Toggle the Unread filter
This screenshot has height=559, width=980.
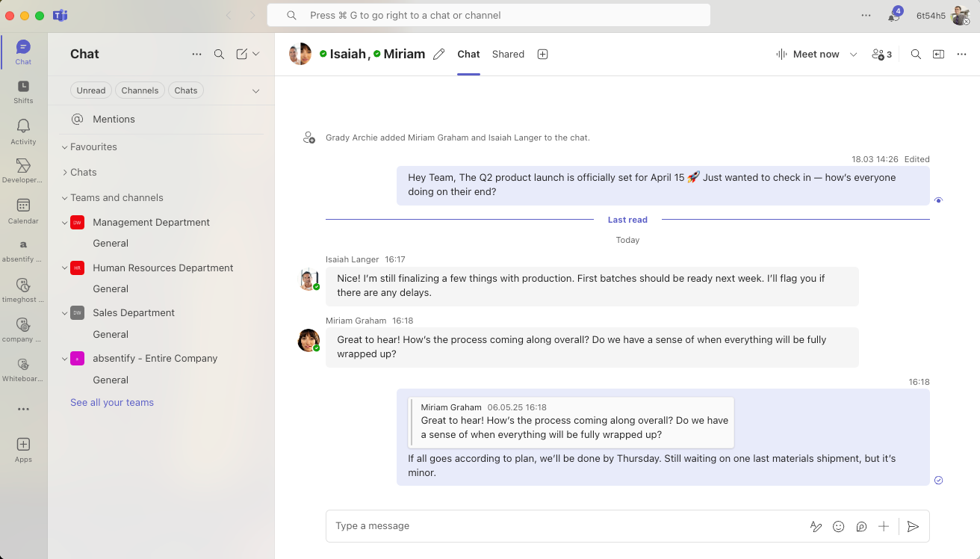click(x=91, y=90)
